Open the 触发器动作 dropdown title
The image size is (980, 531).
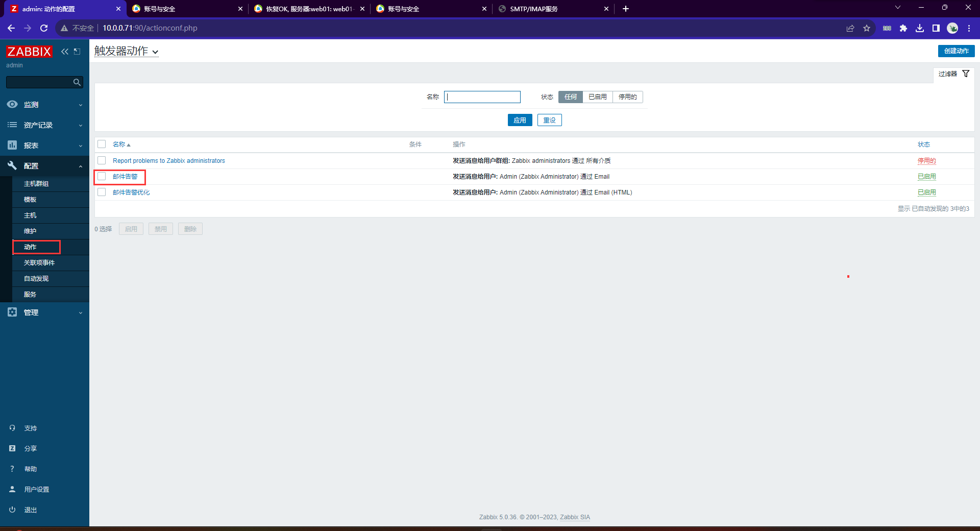126,51
